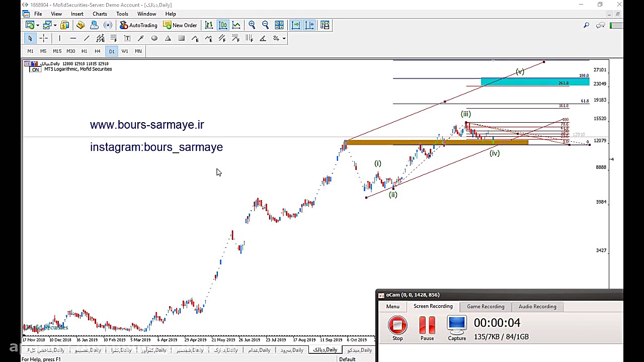This screenshot has height=362, width=644.
Task: Pause the oCam recording
Action: coord(427,328)
